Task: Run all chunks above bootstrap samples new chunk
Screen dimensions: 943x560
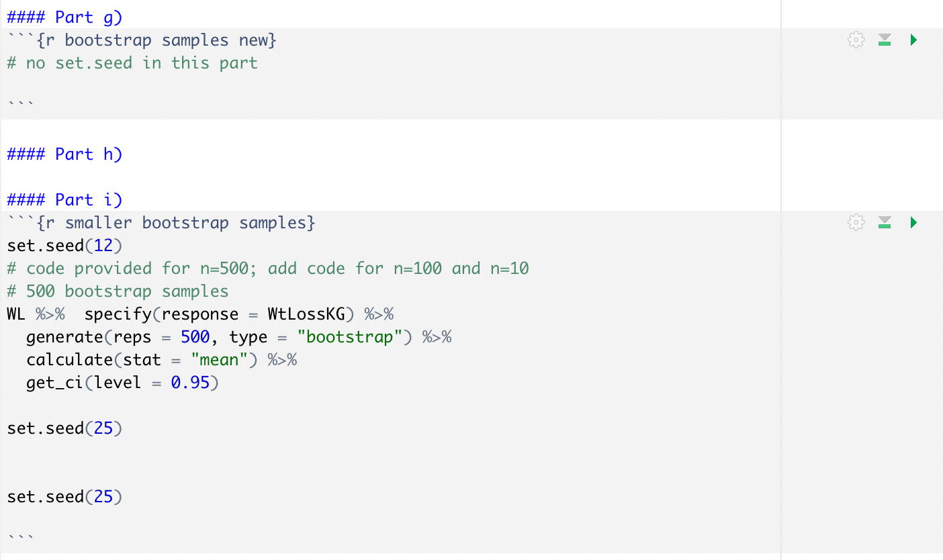Action: coord(885,40)
